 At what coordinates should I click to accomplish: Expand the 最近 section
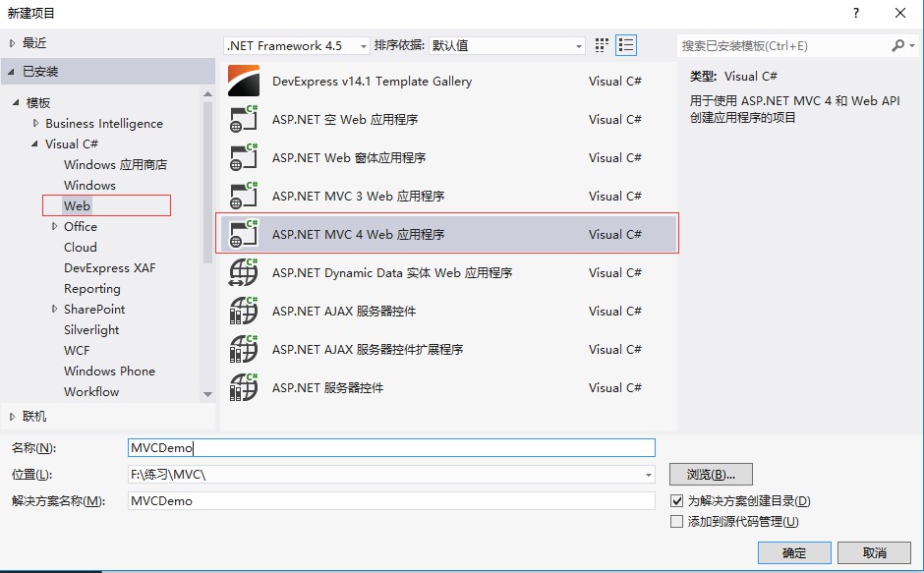12,43
